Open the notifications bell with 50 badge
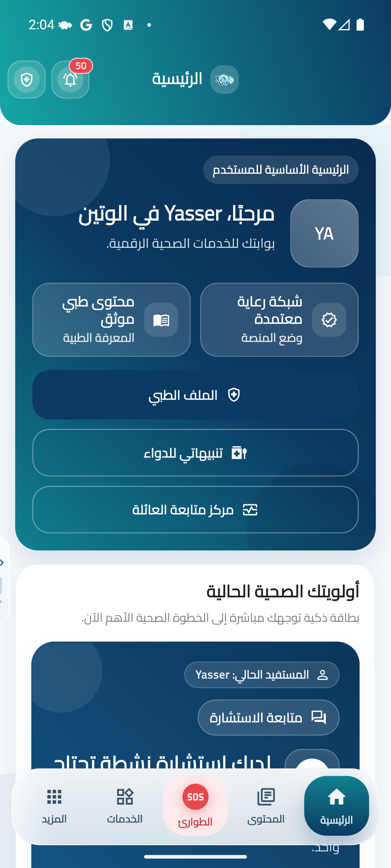Image resolution: width=391 pixels, height=868 pixels. 70,80
